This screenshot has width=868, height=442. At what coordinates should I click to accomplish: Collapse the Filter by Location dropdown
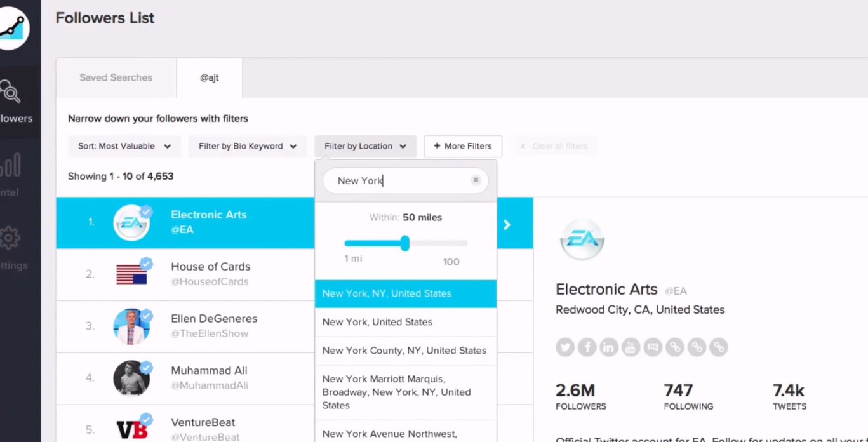point(365,146)
